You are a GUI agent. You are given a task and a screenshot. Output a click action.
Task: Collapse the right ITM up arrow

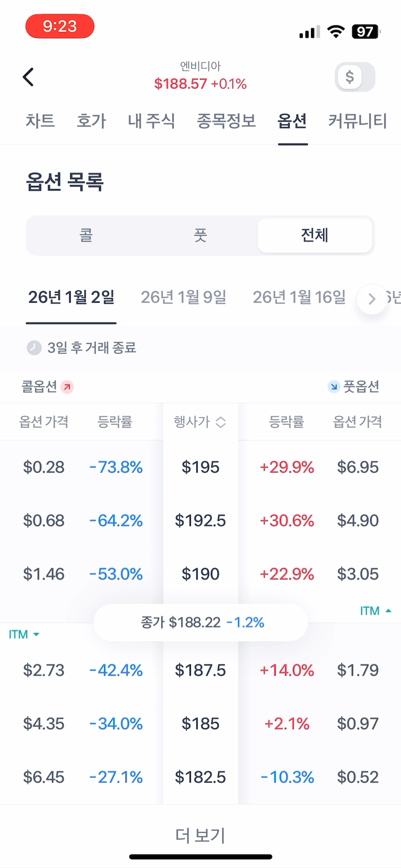[388, 611]
